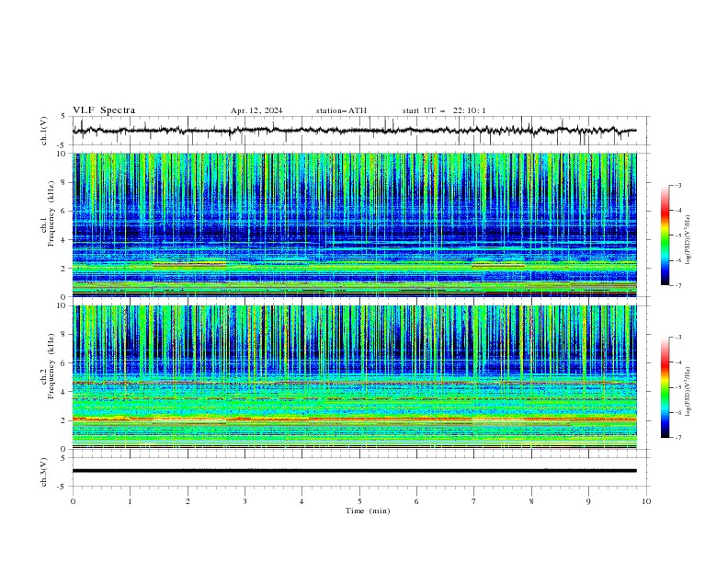Click the "start UT = 22:10:1" text

(444, 110)
